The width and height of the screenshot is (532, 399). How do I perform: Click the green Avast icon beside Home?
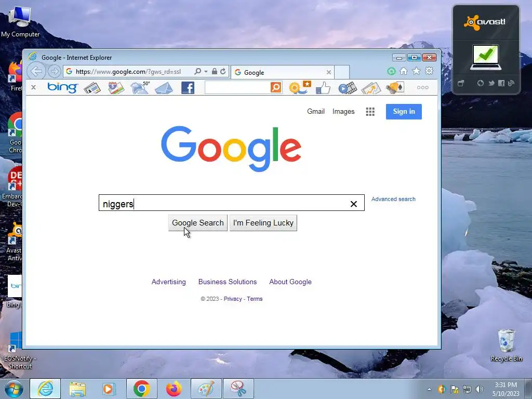[391, 71]
